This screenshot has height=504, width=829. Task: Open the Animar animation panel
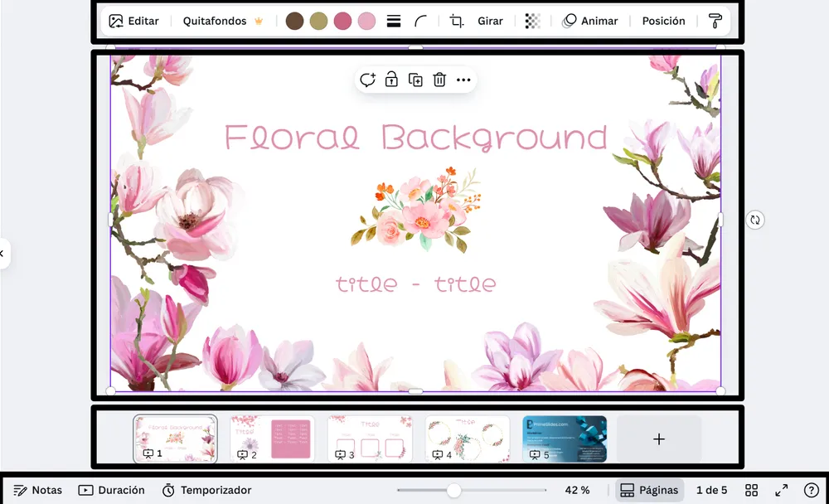(589, 21)
